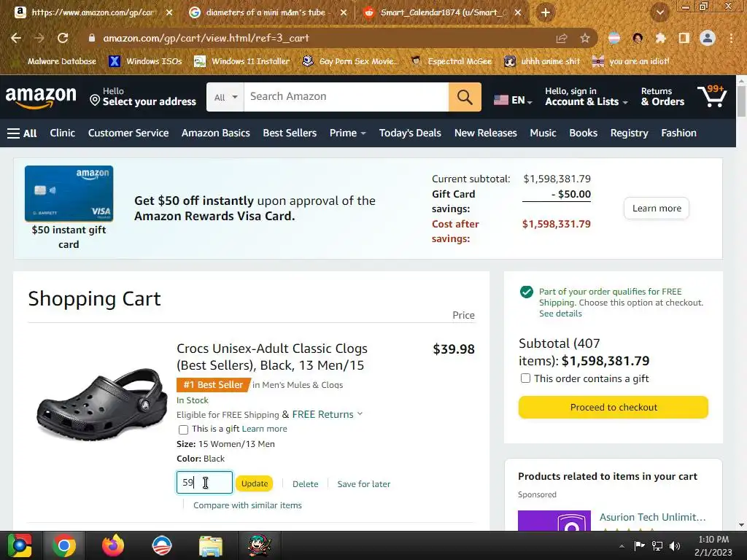
Task: Click Compare with similar items
Action: pos(247,505)
